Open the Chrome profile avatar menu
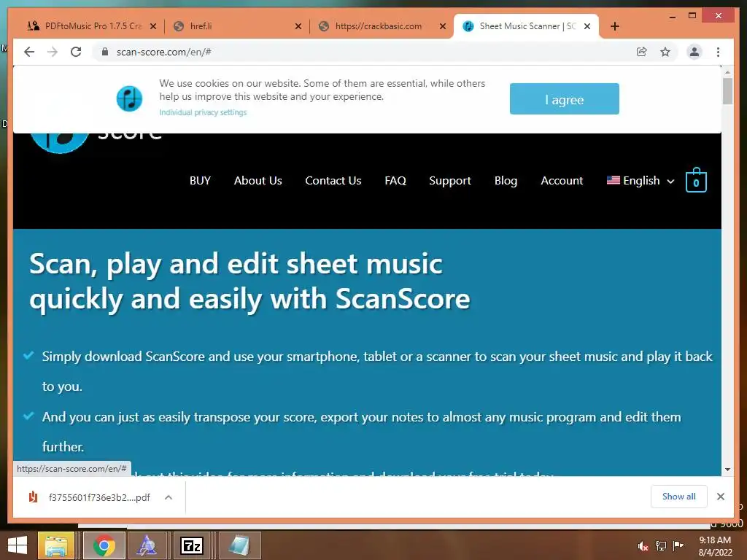The width and height of the screenshot is (747, 560). pyautogui.click(x=694, y=52)
